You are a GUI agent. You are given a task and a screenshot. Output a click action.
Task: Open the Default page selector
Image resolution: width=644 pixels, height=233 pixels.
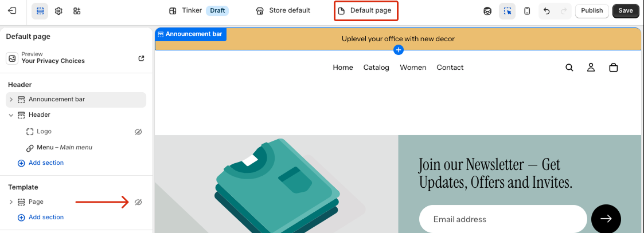click(x=365, y=11)
